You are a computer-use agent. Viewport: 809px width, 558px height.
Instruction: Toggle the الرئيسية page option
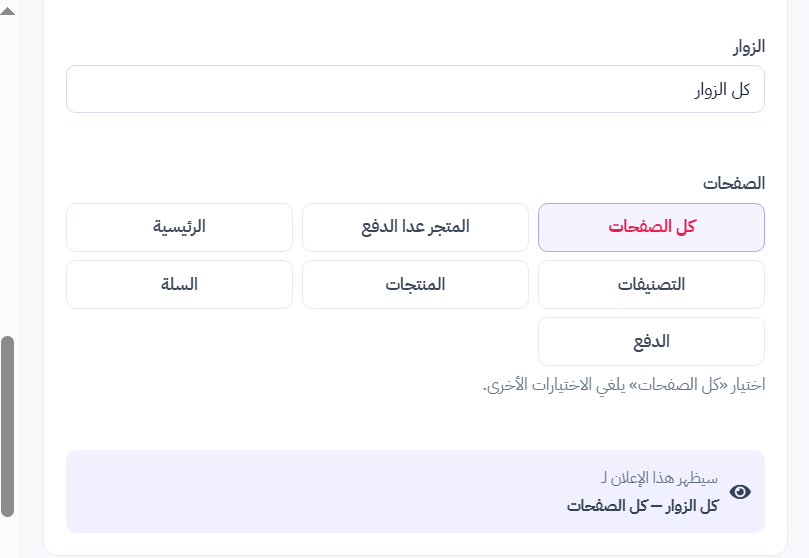tap(180, 227)
